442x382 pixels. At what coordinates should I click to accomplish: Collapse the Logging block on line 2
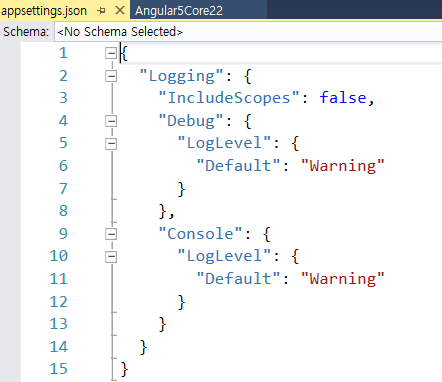point(111,76)
